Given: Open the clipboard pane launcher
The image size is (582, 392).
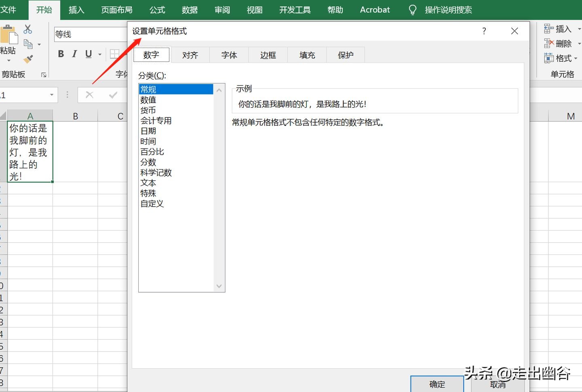Looking at the screenshot, I should (x=44, y=75).
